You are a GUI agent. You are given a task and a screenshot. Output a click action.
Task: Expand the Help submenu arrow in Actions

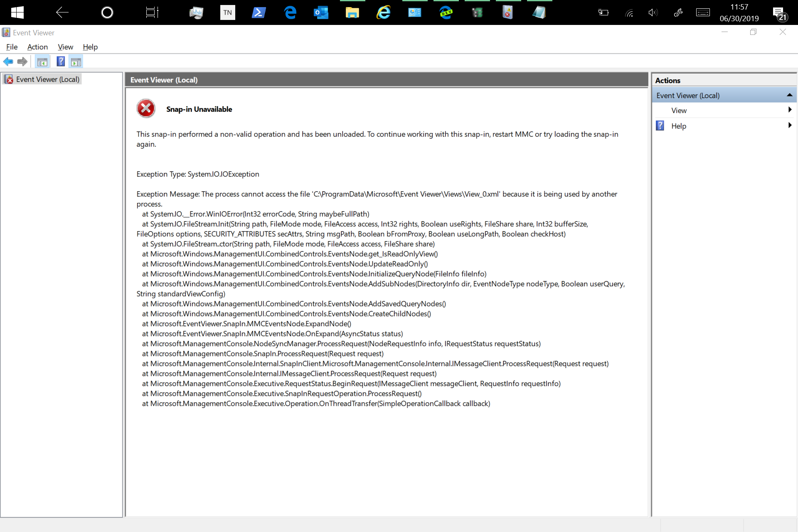click(x=790, y=125)
